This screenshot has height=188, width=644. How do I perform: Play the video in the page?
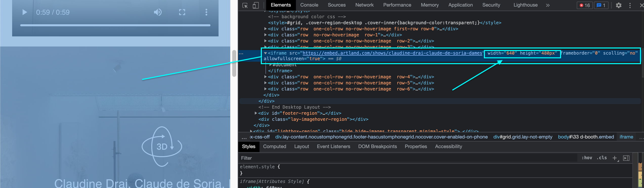click(x=25, y=12)
